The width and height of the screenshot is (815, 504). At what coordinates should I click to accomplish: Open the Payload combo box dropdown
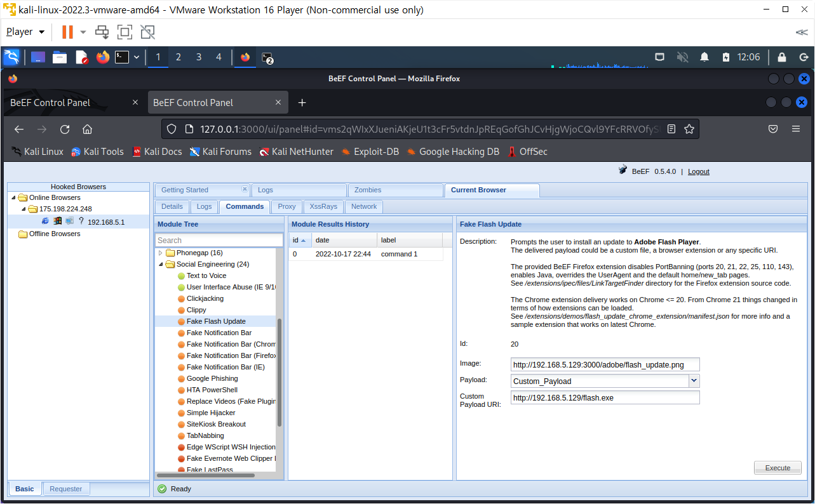[x=694, y=381]
